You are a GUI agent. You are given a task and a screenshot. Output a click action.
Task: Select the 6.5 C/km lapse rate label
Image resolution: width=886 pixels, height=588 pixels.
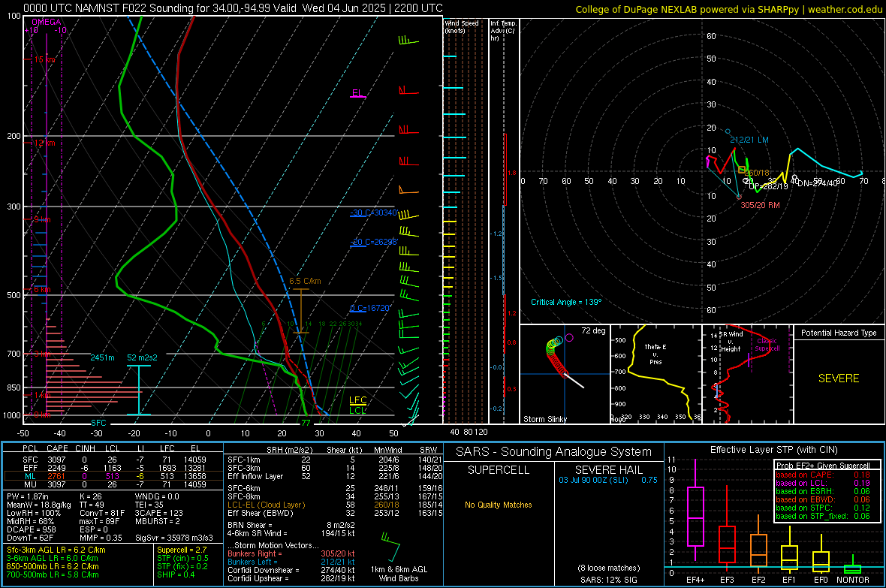point(305,281)
